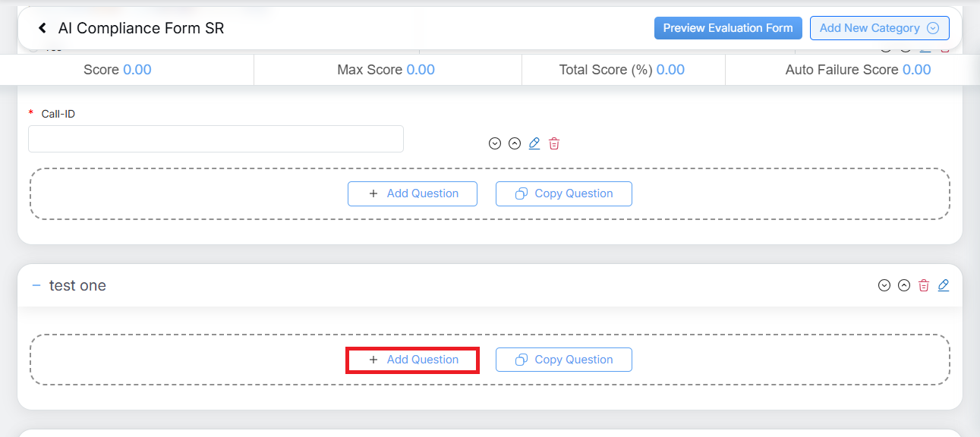Click Preview Evaluation Form button
This screenshot has width=980, height=437.
coord(727,28)
